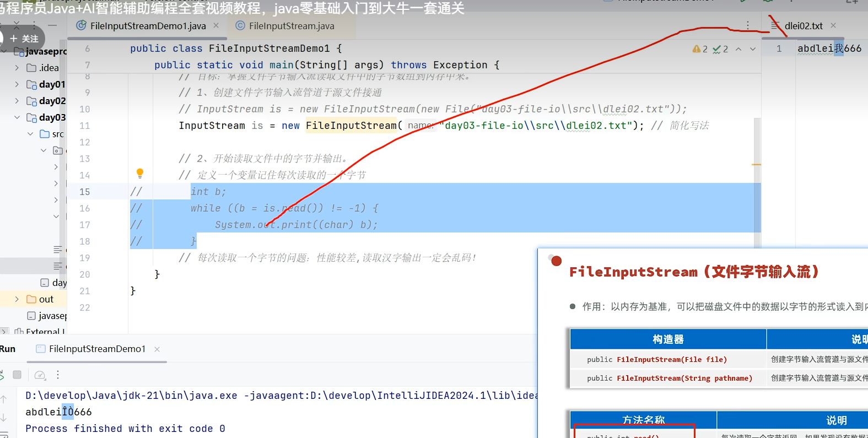Click 'FileInputStream(String pathname)' row in slide
Screen dimensions: 868x438
coord(684,378)
